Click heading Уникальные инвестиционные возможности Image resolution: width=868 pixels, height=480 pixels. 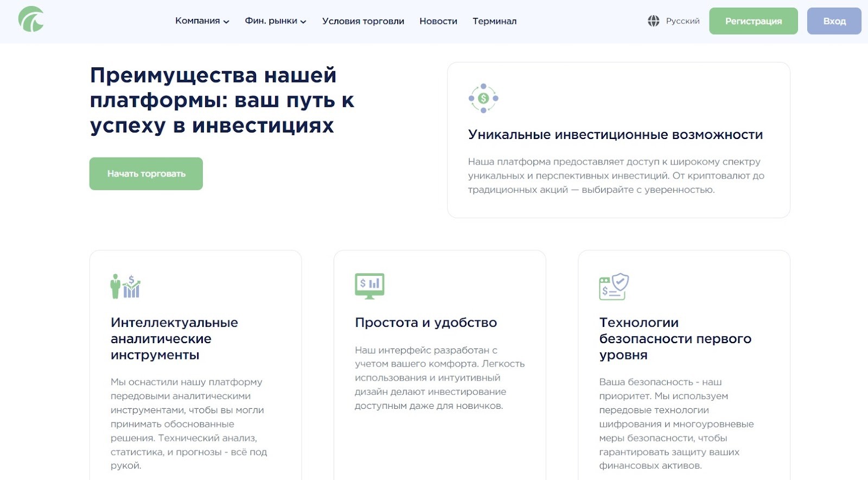(615, 135)
